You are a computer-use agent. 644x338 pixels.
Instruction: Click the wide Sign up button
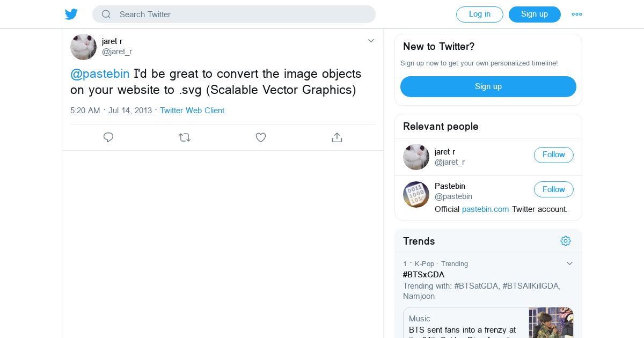488,86
